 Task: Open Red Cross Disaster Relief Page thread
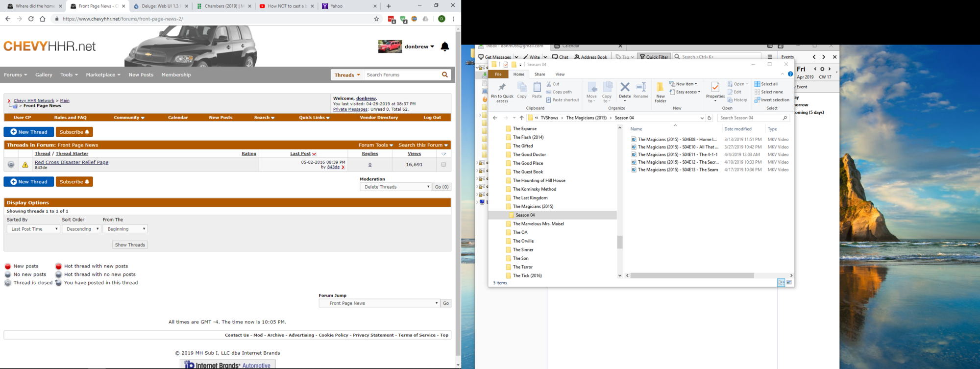tap(72, 162)
